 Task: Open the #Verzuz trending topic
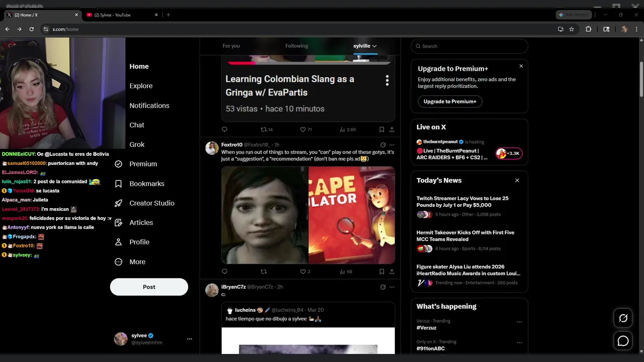[x=427, y=328]
